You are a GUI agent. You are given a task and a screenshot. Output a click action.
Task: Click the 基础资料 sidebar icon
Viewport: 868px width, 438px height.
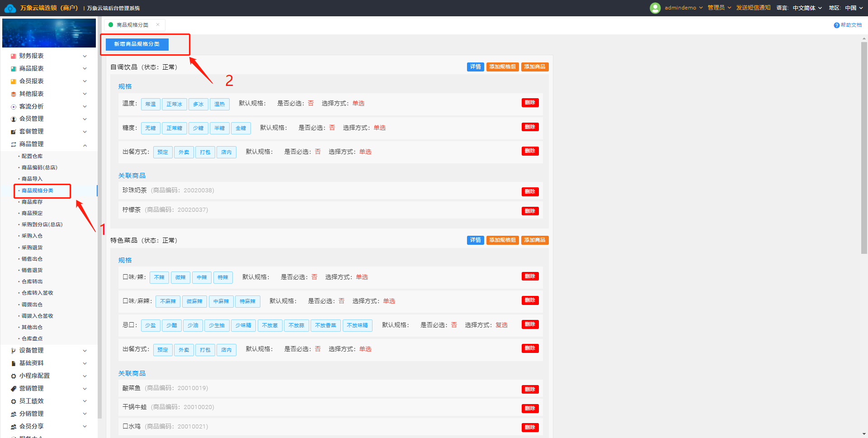coord(14,363)
